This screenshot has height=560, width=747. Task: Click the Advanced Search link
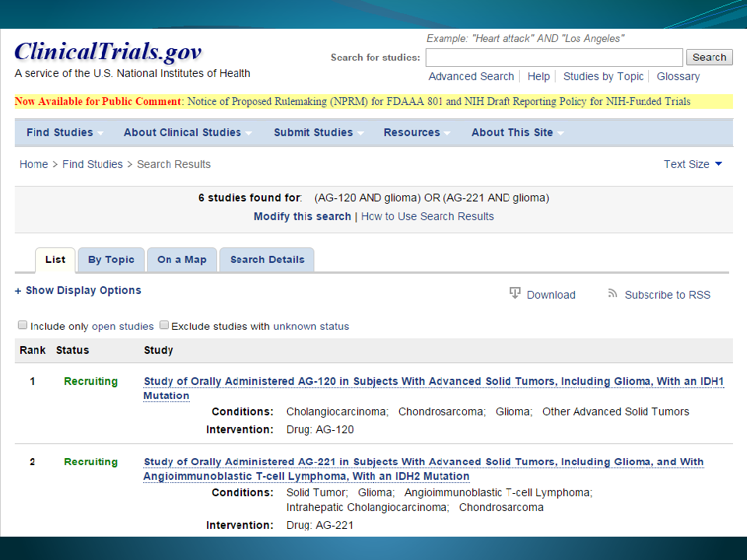click(471, 76)
